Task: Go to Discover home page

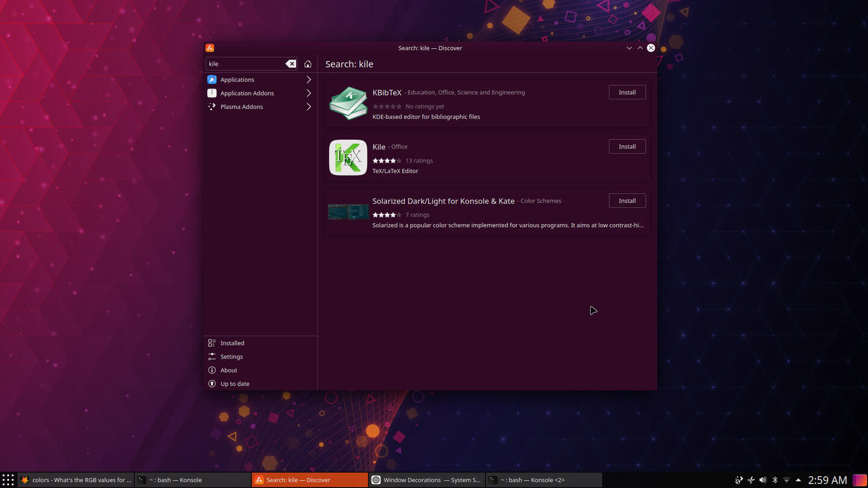Action: [308, 64]
